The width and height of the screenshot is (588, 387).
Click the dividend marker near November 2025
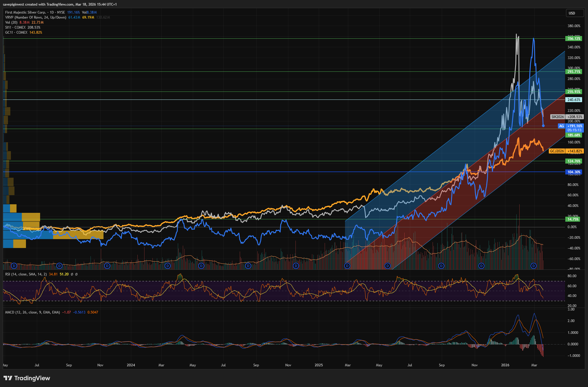pyautogui.click(x=481, y=266)
